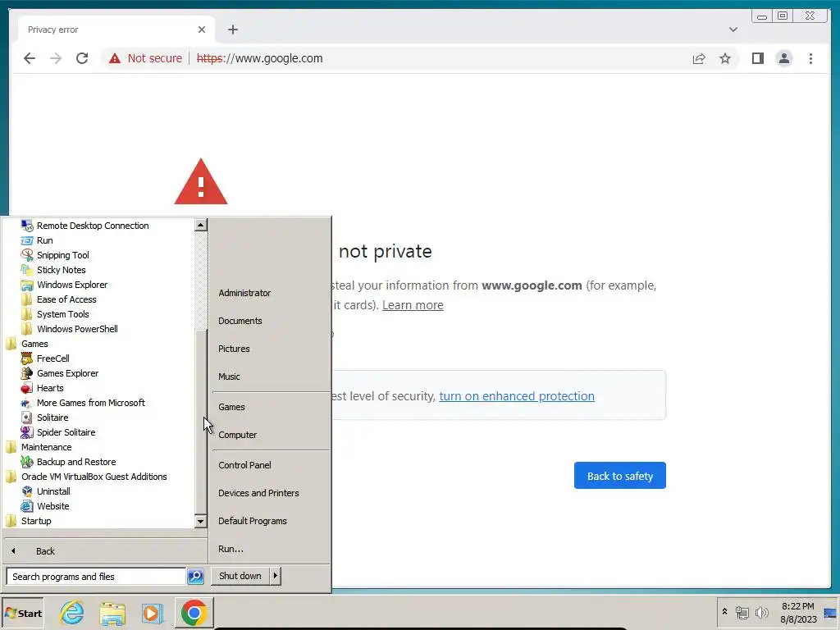Click Run... in the Start menu right pane
Image resolution: width=840 pixels, height=630 pixels.
[231, 549]
